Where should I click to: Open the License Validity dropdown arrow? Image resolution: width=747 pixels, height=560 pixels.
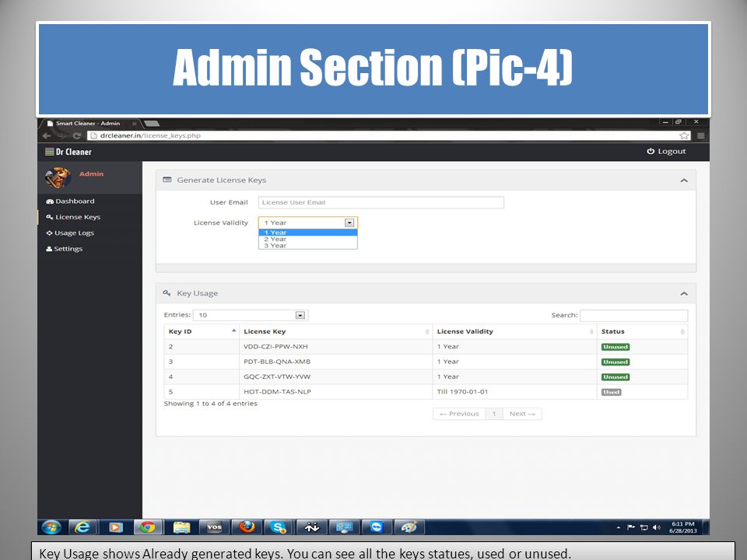coord(349,222)
